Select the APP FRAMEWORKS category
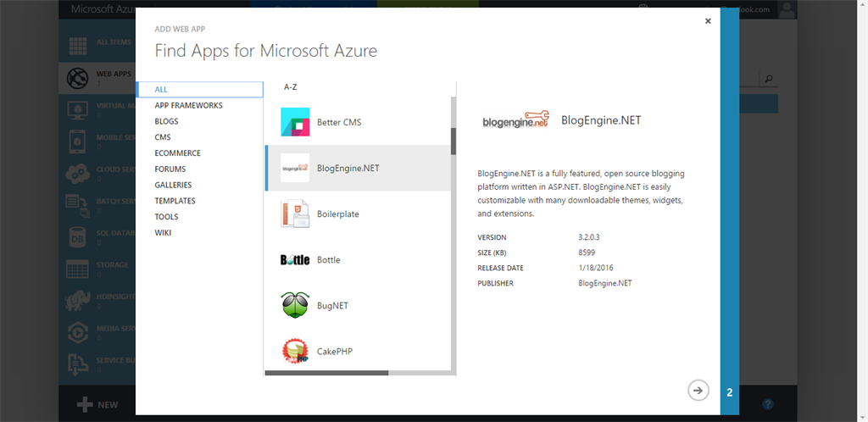868x422 pixels. [x=189, y=106]
